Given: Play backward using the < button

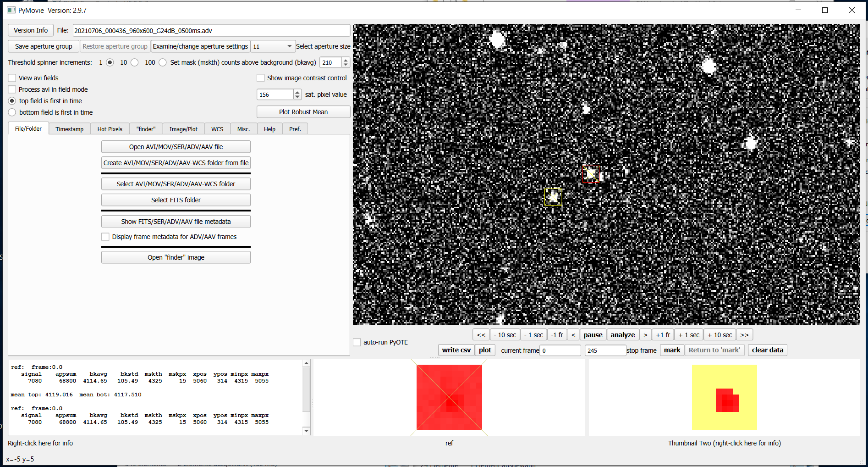Looking at the screenshot, I should 573,335.
